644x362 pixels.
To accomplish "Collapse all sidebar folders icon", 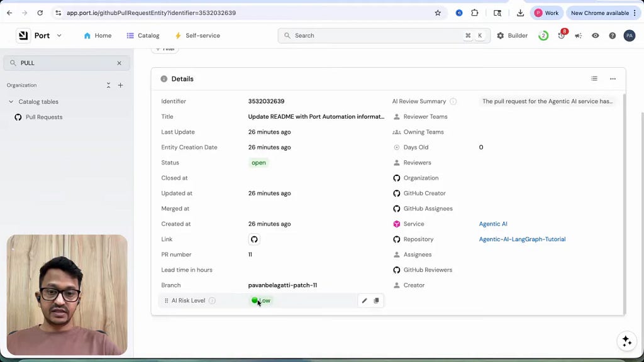I will [108, 85].
